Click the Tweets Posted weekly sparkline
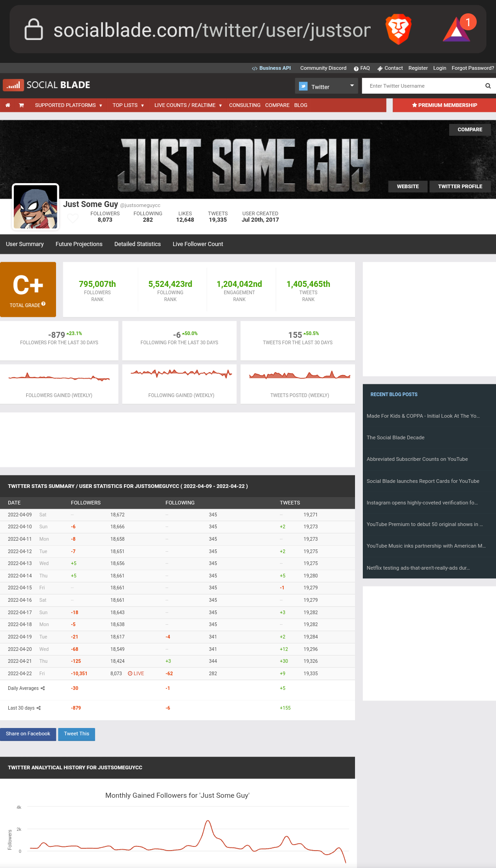This screenshot has width=496, height=868. coord(299,375)
